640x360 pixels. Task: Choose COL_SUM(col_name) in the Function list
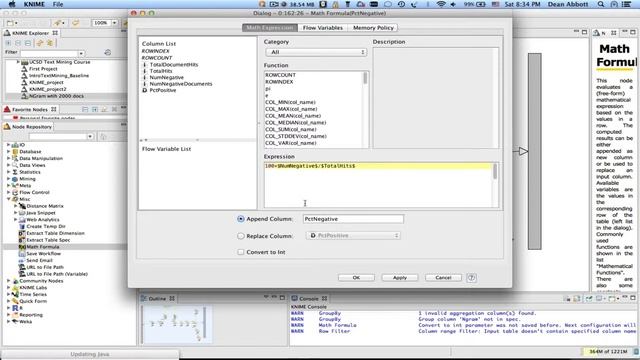[x=291, y=129]
